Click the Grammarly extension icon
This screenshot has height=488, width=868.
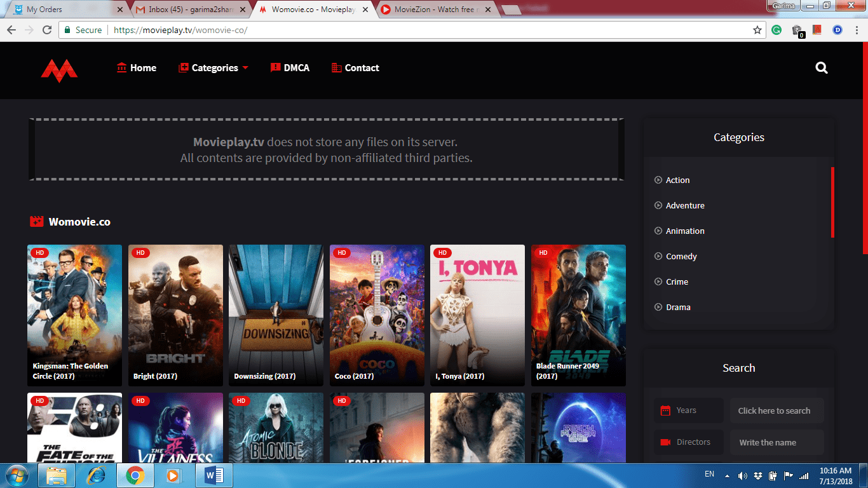click(777, 30)
